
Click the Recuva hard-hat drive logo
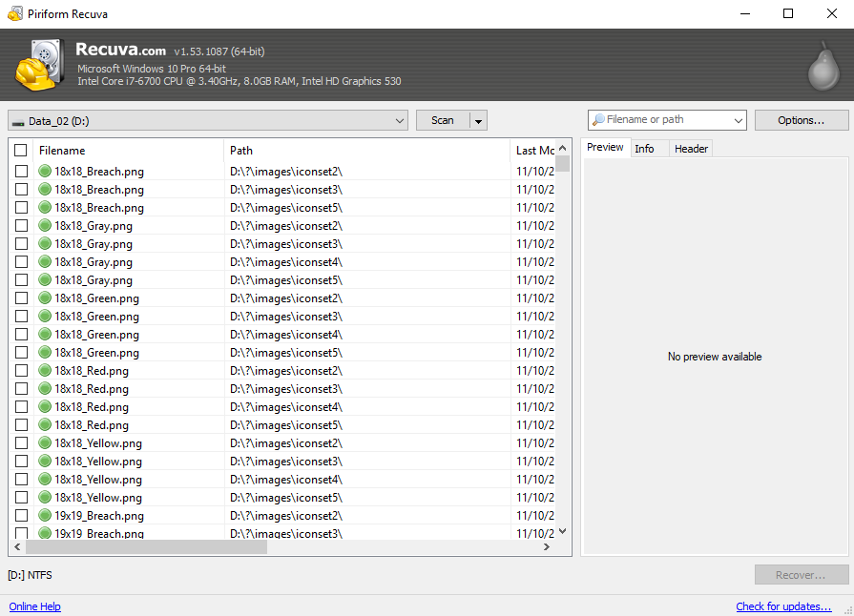pos(40,65)
